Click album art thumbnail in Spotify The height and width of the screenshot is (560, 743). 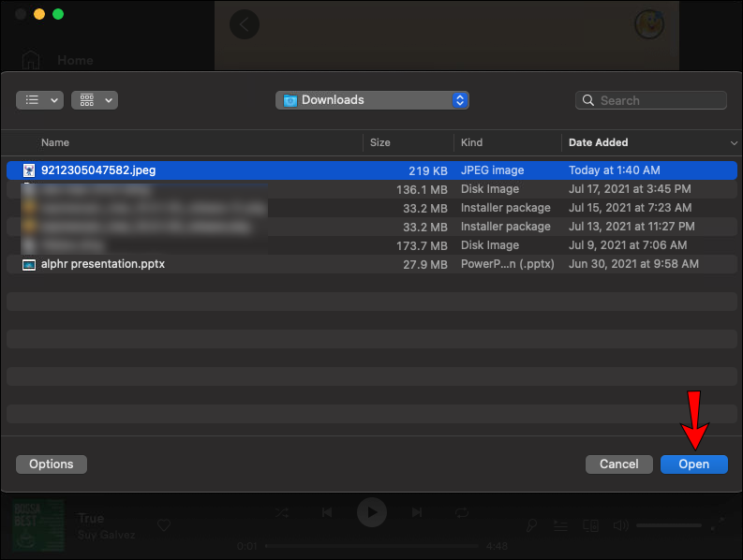37,525
